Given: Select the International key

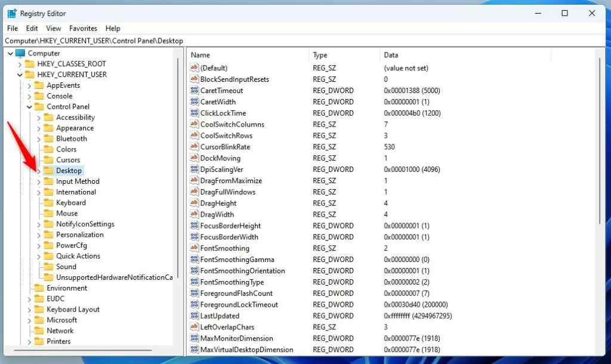Looking at the screenshot, I should pyautogui.click(x=76, y=192).
